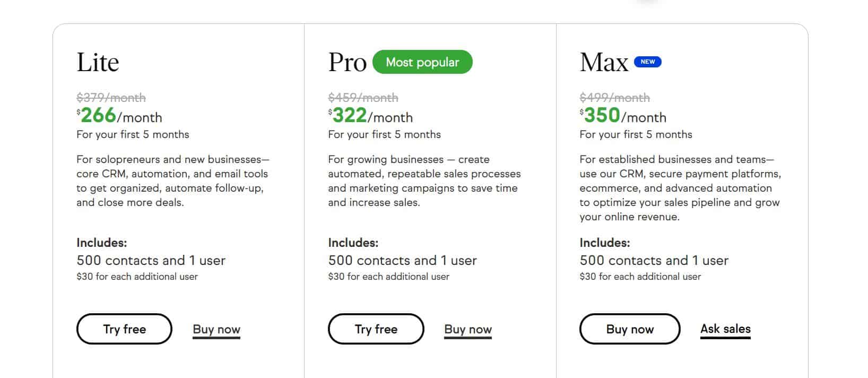Open the Ask sales link
The width and height of the screenshot is (868, 378).
pos(725,329)
